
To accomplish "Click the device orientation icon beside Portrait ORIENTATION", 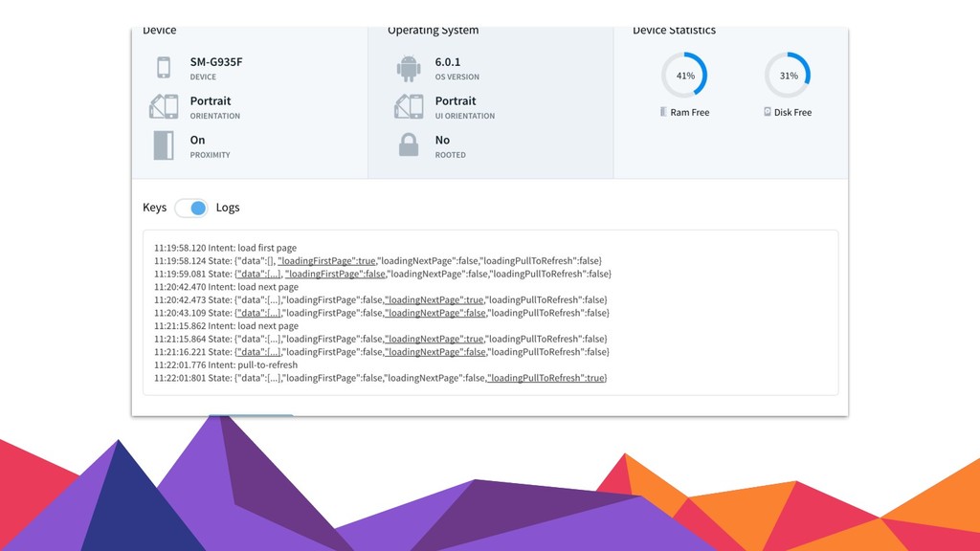I will tap(164, 106).
